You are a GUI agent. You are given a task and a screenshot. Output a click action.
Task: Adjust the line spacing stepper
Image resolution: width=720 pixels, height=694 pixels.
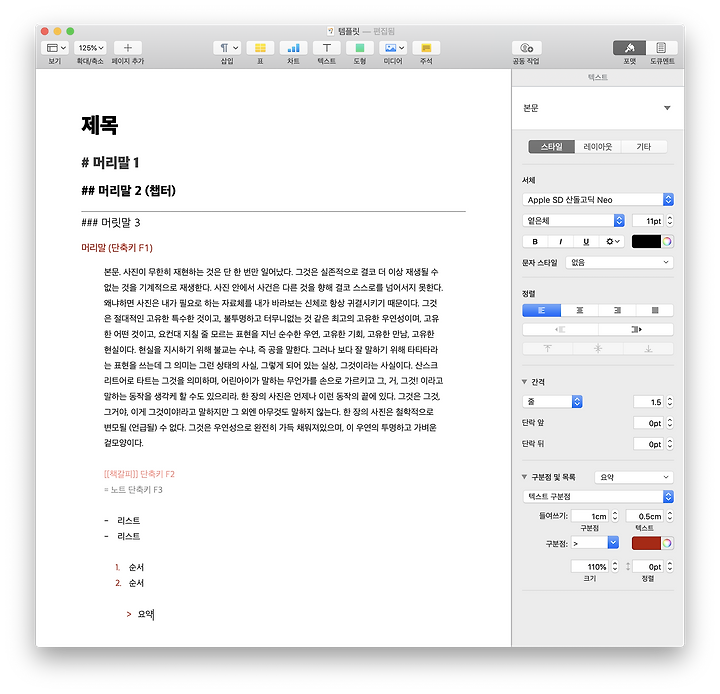pos(670,402)
